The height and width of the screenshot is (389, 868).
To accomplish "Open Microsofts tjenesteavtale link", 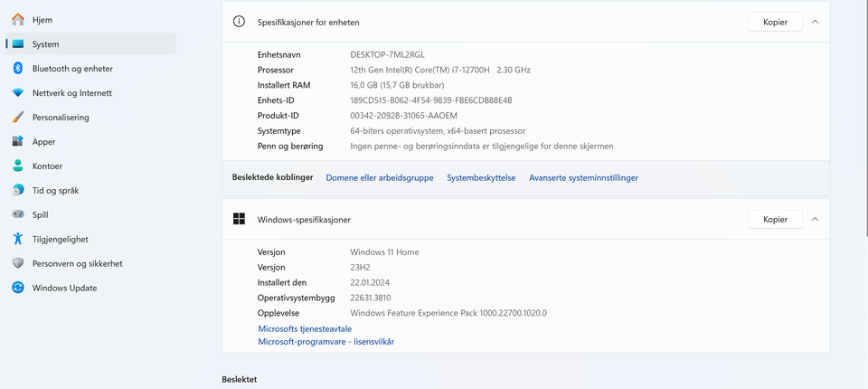I will pos(305,328).
